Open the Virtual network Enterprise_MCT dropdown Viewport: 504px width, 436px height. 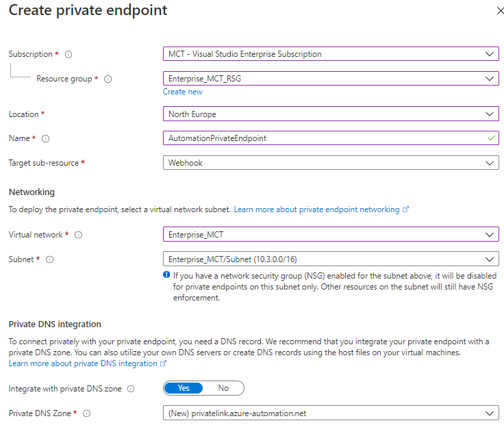point(331,235)
